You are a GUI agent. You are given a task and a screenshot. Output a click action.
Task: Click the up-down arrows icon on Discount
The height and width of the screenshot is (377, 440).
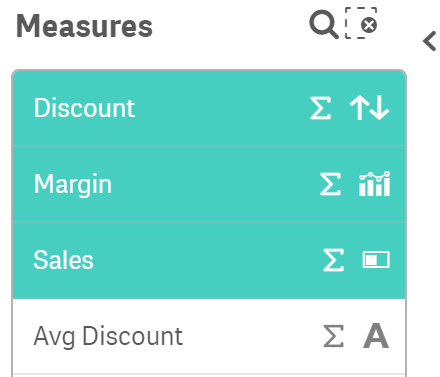pos(369,108)
